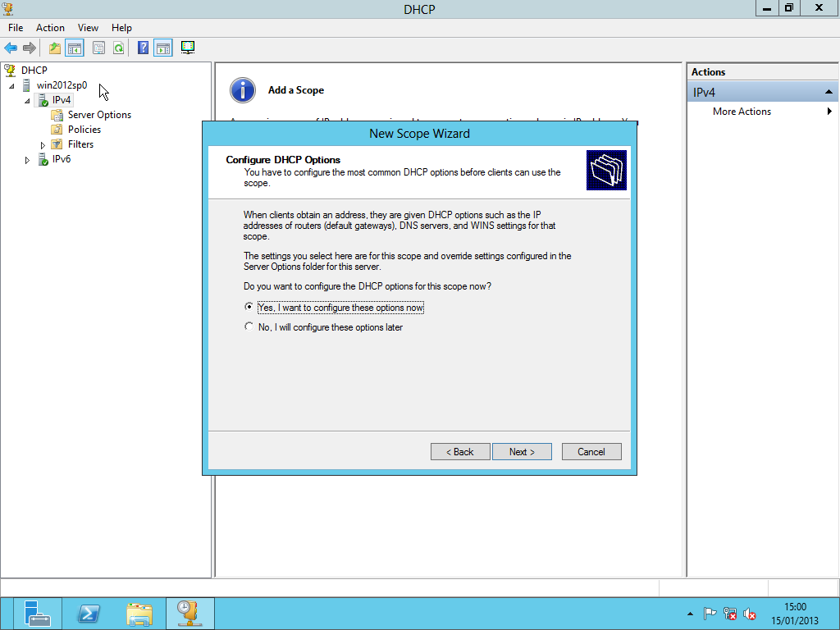The height and width of the screenshot is (630, 840).
Task: Click the Refresh toolbar icon
Action: (119, 48)
